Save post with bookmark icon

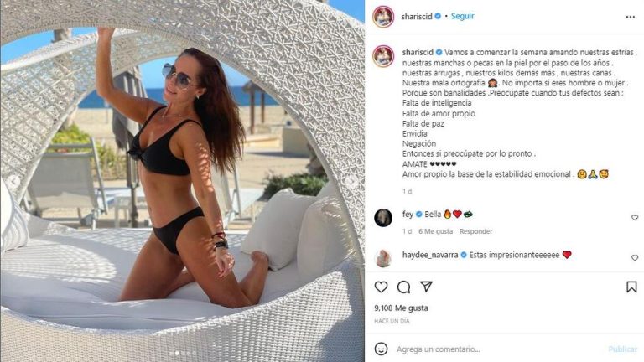tap(631, 287)
